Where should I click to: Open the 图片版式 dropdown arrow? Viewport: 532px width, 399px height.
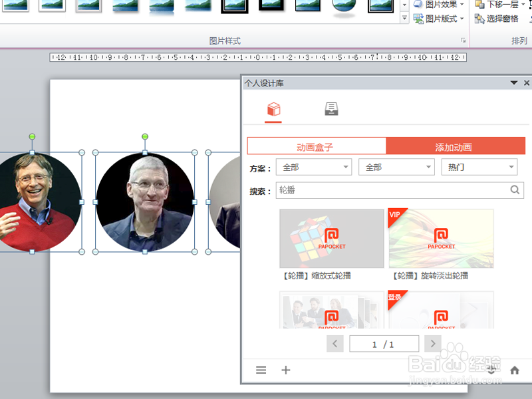pos(462,19)
